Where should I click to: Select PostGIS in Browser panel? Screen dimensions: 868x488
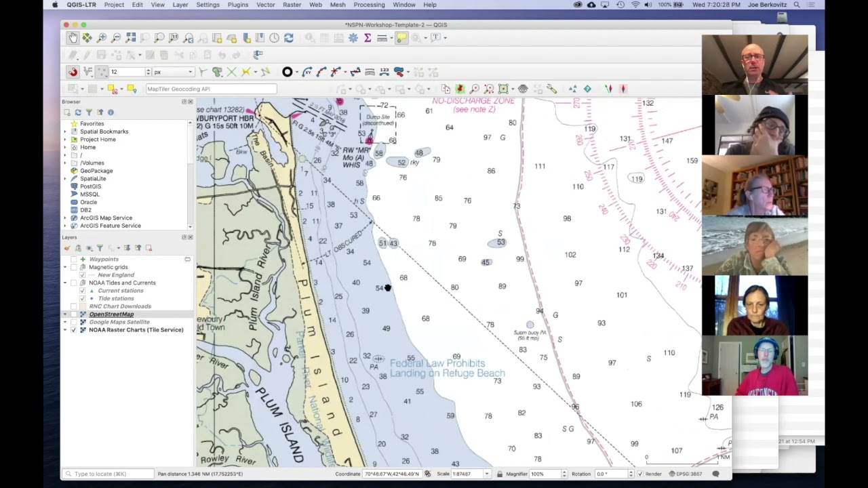pyautogui.click(x=91, y=186)
